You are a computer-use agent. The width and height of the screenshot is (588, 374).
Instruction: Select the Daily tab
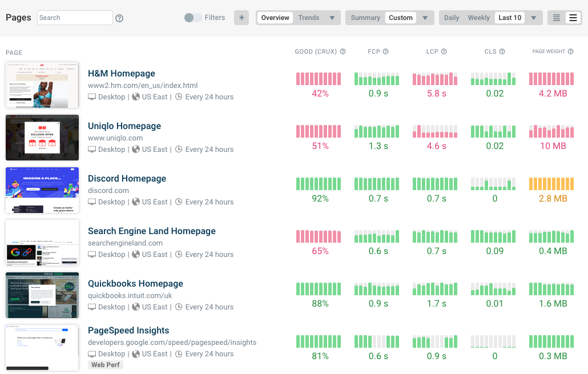[452, 18]
